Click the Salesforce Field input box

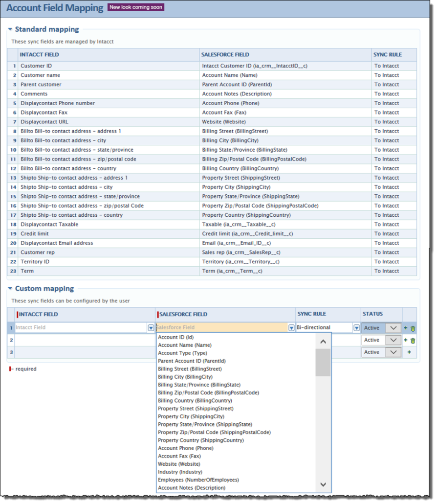coord(222,327)
